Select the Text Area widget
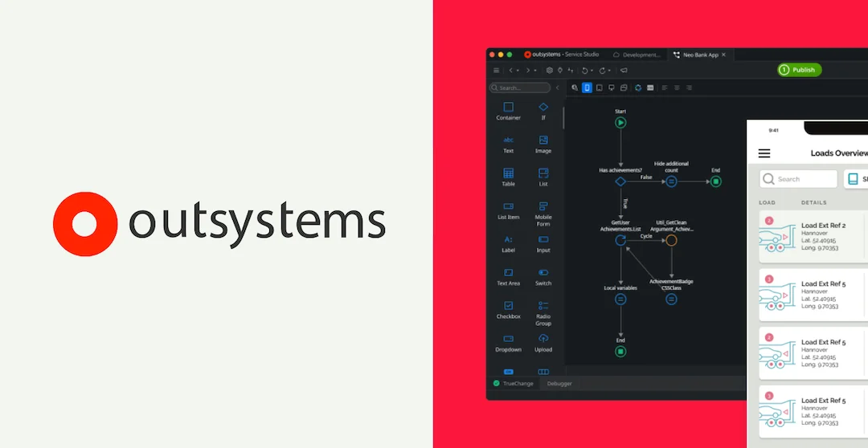Screen dimensions: 868x448 point(508,277)
